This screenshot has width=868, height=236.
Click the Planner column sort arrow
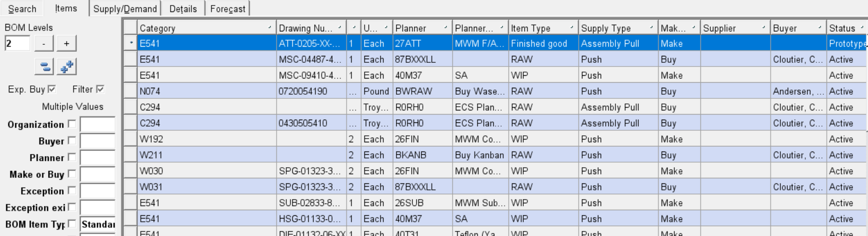pyautogui.click(x=446, y=28)
